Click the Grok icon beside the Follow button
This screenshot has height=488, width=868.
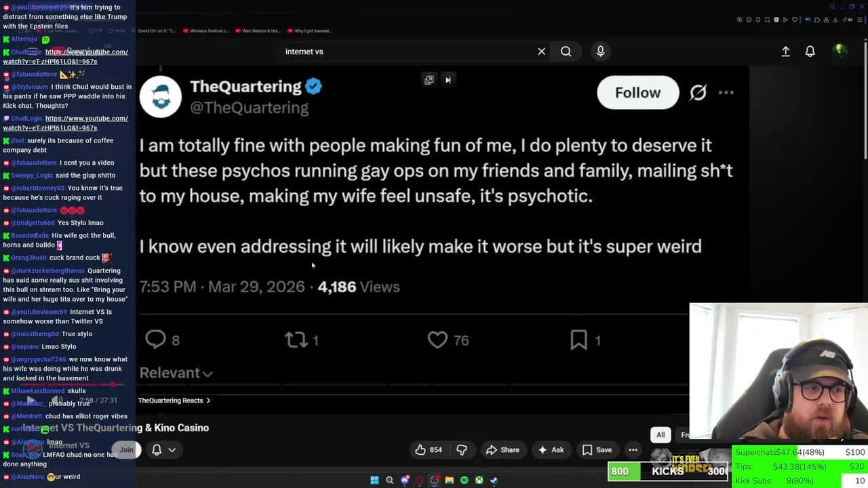698,93
